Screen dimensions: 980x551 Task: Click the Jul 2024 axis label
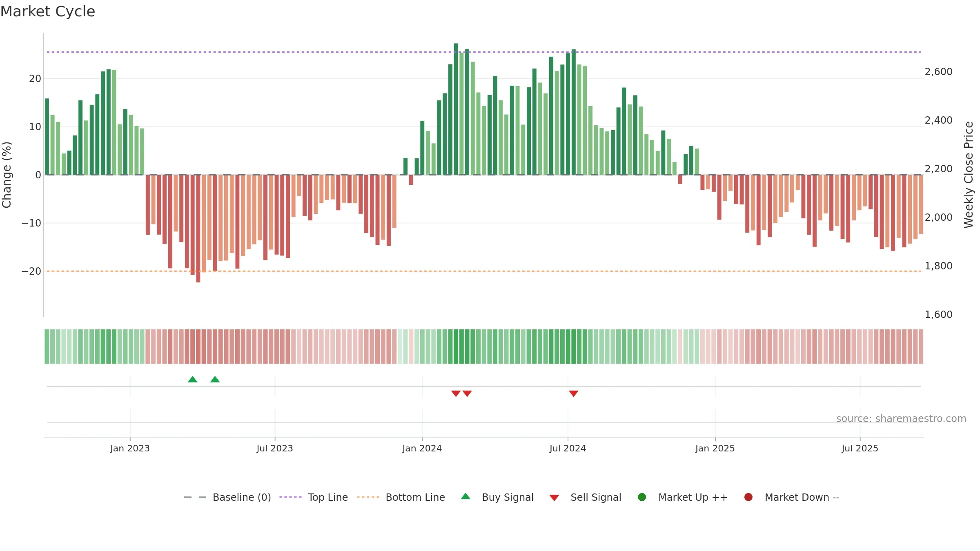[568, 448]
